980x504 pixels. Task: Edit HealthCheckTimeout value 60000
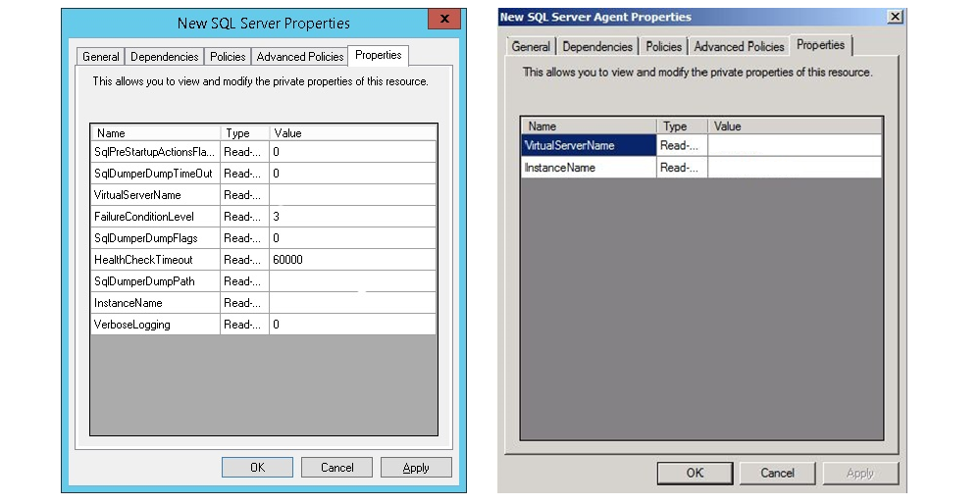click(352, 260)
